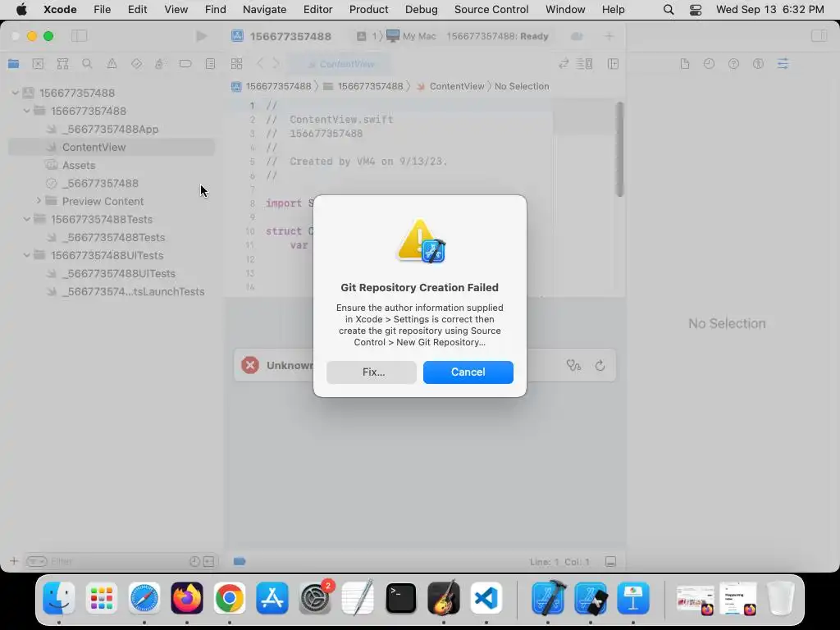Screen dimensions: 840x630
Task: Click the My Mac destination selector
Action: 412,36
